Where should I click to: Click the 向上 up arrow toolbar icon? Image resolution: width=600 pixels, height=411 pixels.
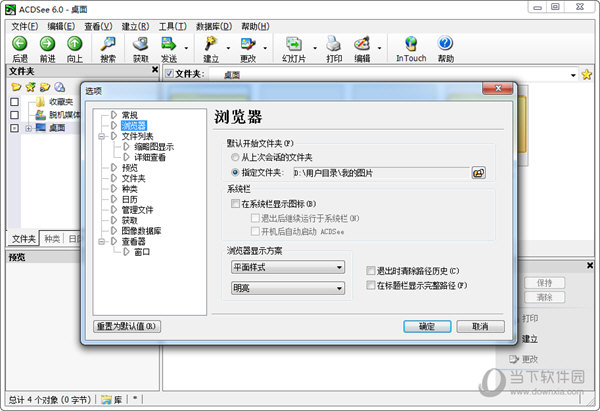[x=75, y=44]
